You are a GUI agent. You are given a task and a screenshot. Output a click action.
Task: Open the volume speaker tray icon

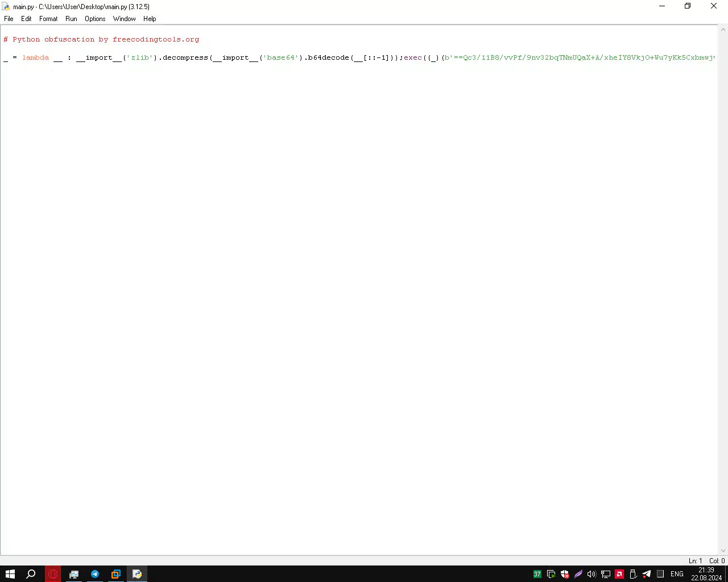click(591, 574)
